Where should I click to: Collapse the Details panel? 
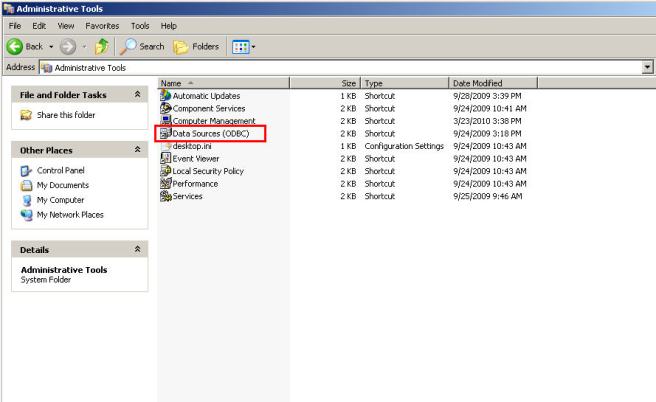pos(136,249)
